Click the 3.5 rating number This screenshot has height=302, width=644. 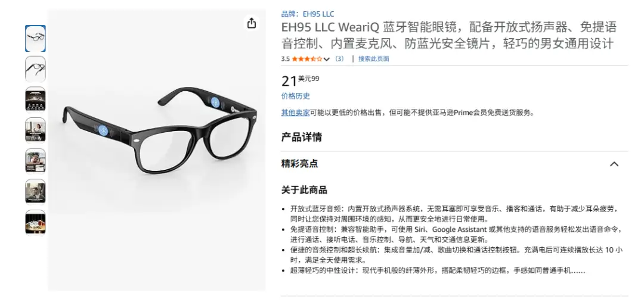[286, 59]
